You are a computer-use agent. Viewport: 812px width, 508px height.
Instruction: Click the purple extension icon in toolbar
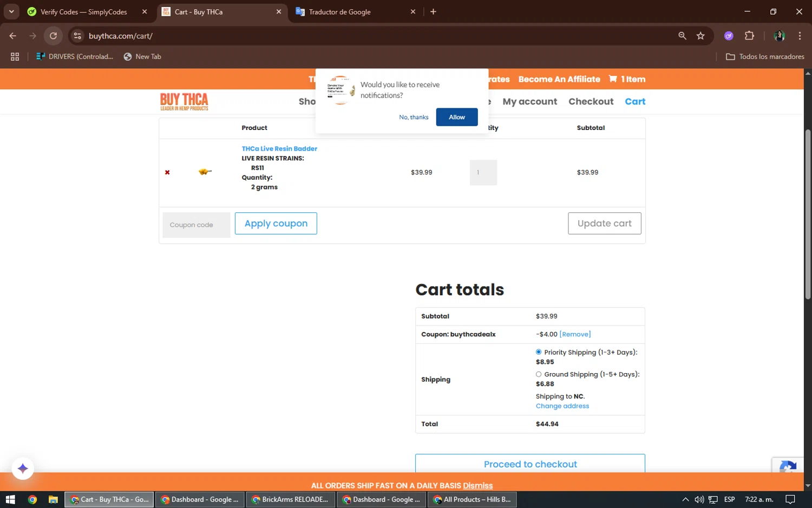click(x=729, y=36)
